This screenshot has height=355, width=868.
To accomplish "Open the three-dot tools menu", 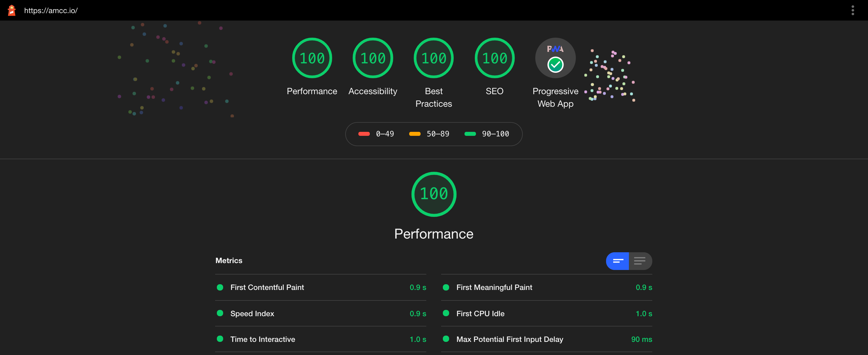I will pyautogui.click(x=853, y=10).
